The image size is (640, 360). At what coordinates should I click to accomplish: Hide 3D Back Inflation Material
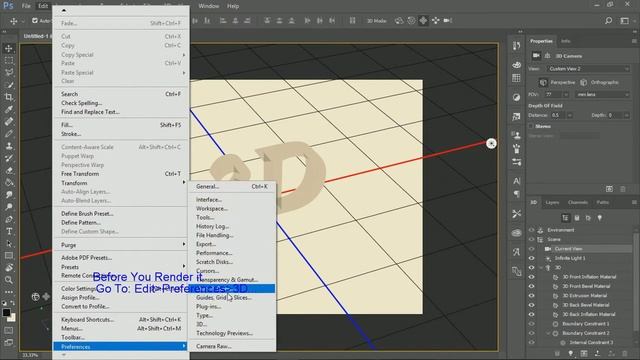pos(531,315)
